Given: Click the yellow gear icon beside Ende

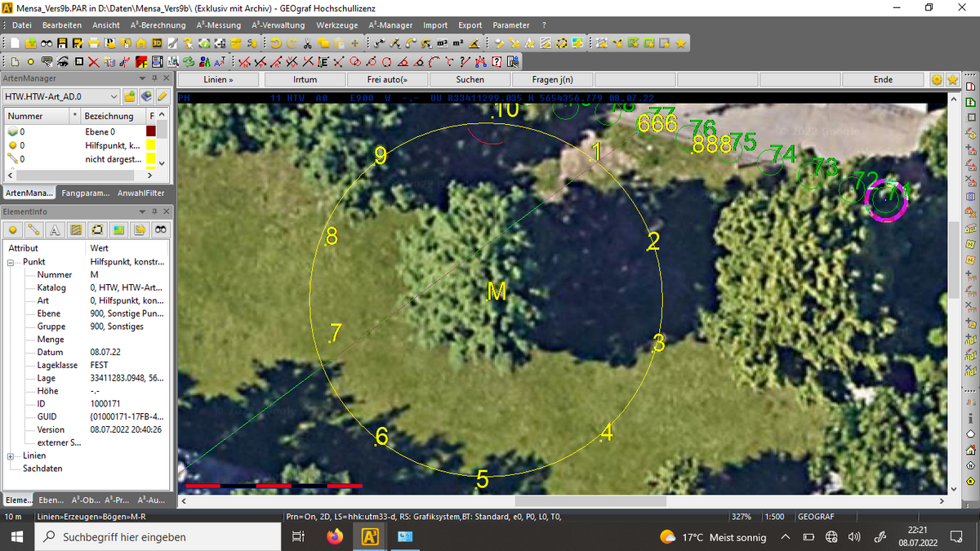Looking at the screenshot, I should [x=936, y=79].
